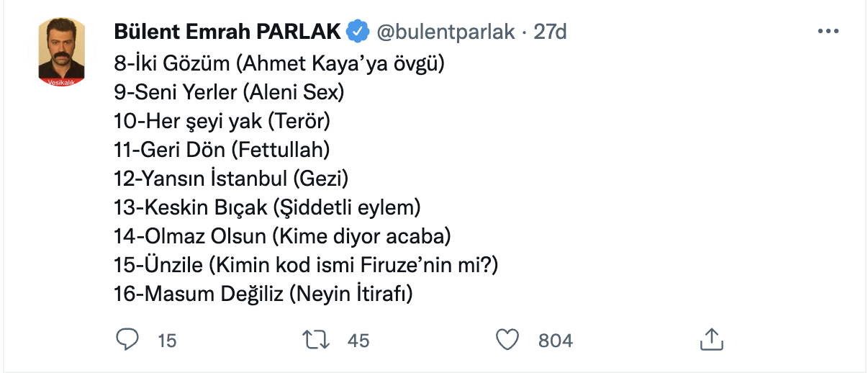Click the reply speech bubble icon
The width and height of the screenshot is (868, 373).
point(127,339)
